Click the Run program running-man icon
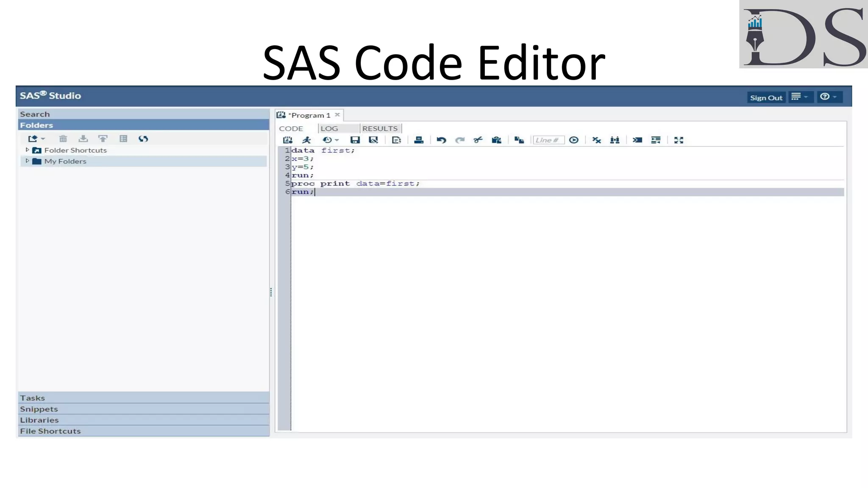The width and height of the screenshot is (868, 488). coord(306,140)
